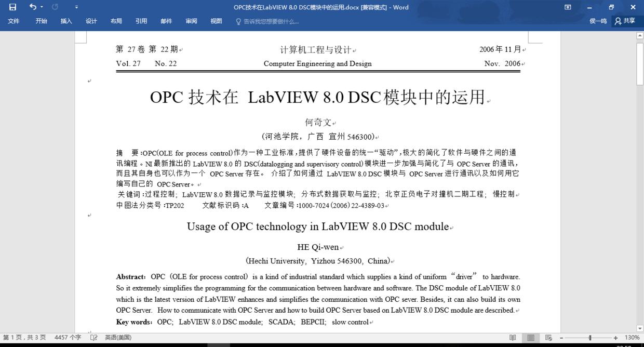
Task: Click the word count in status bar
Action: [x=68, y=337]
